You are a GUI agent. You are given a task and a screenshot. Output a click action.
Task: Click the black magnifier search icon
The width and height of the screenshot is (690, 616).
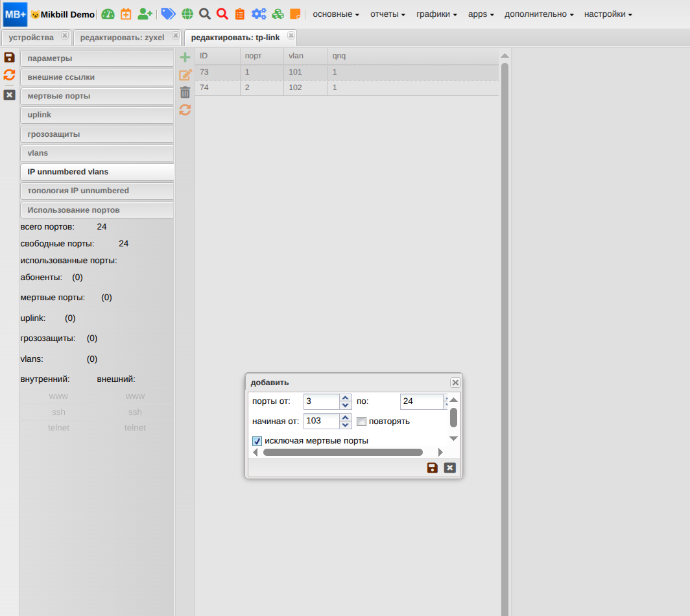pos(205,14)
